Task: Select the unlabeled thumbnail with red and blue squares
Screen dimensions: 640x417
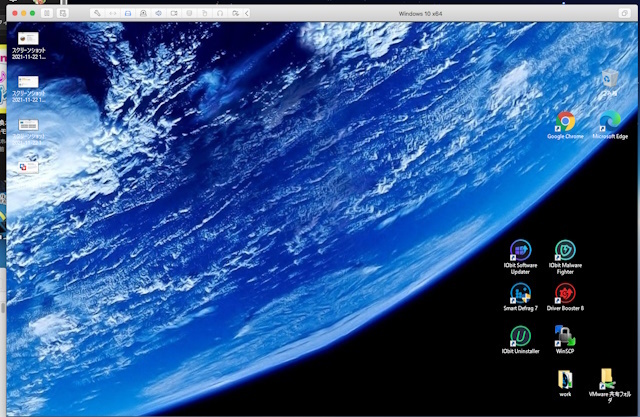Action: click(28, 167)
